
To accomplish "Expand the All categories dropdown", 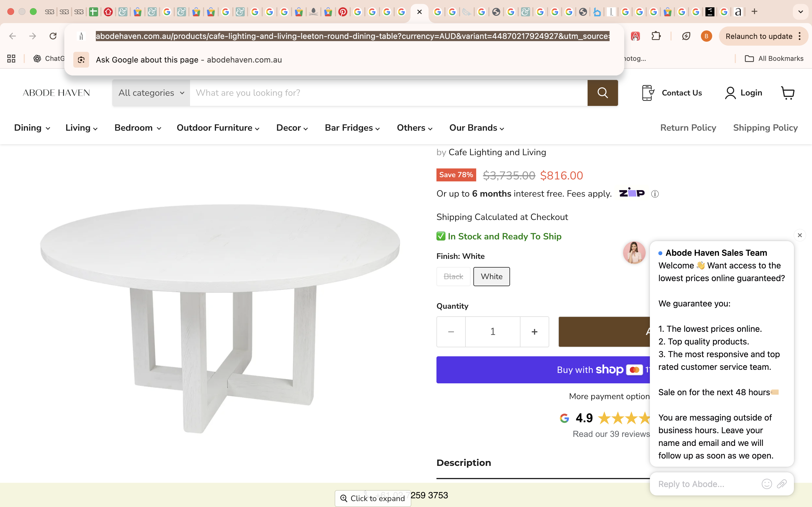I will pos(151,93).
